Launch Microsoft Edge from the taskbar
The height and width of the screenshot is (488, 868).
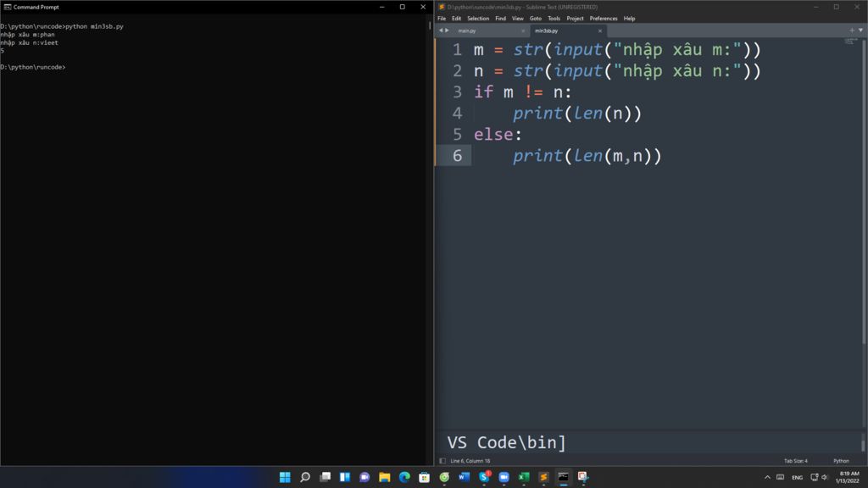click(x=404, y=477)
